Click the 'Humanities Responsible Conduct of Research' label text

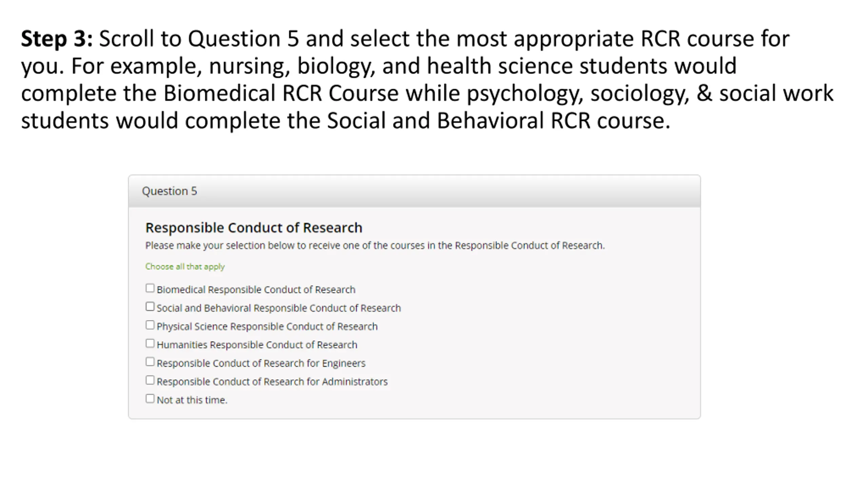(257, 345)
